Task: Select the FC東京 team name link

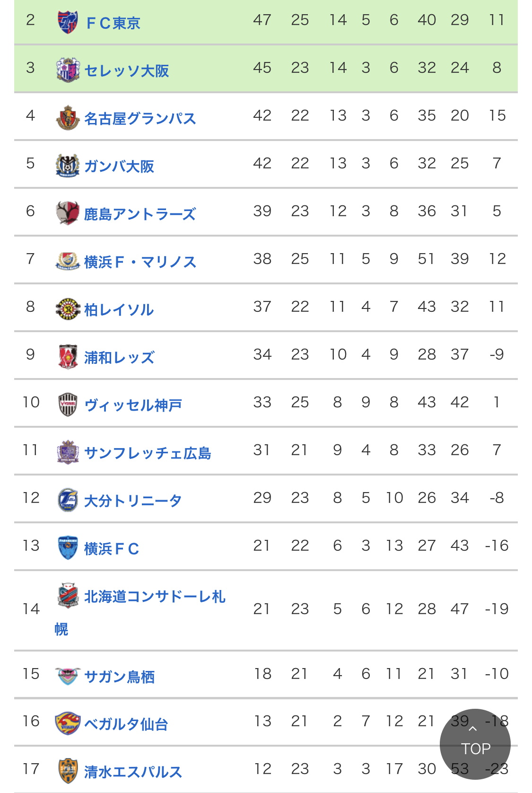Action: (x=113, y=23)
